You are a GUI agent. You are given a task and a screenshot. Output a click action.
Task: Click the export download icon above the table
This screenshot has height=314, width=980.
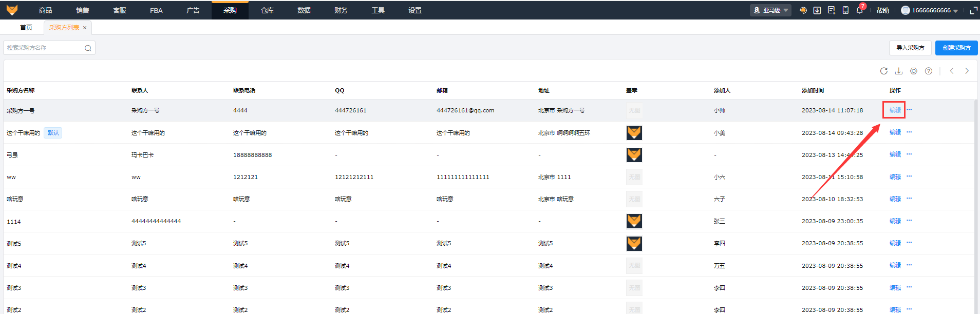pos(899,71)
